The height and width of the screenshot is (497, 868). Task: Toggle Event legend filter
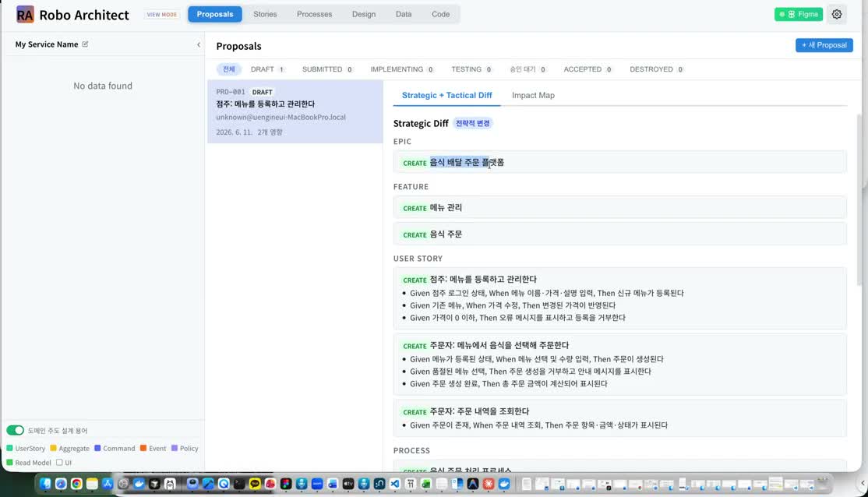[x=153, y=448]
